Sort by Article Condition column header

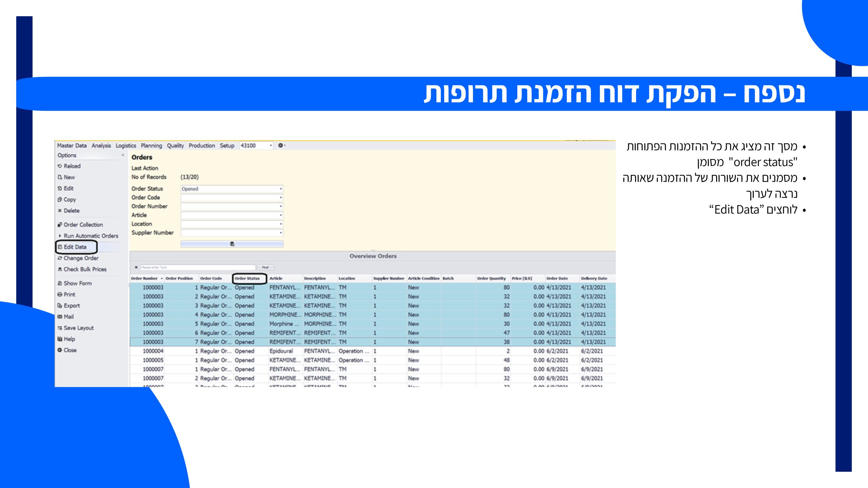coord(423,279)
